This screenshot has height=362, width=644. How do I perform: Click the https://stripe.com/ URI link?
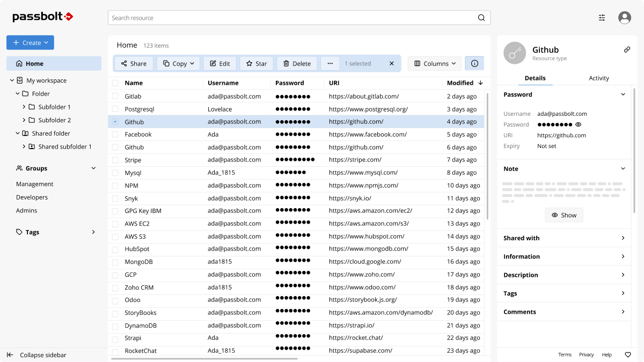tap(355, 160)
